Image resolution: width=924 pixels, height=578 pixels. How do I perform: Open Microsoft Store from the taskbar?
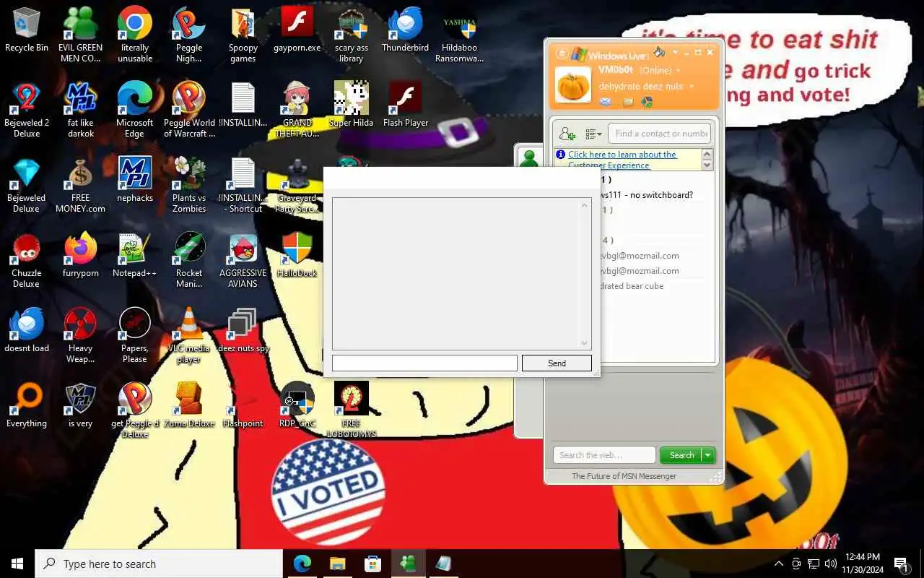click(x=372, y=564)
